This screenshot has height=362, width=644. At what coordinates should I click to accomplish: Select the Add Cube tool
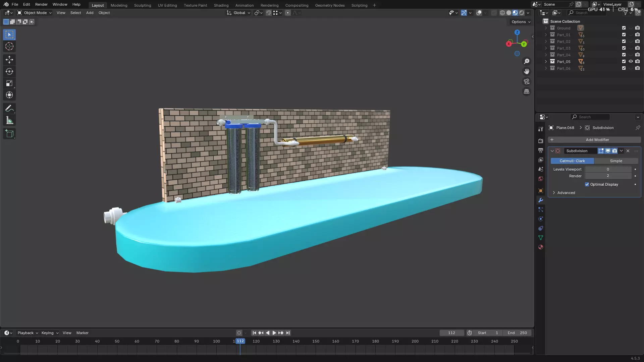pyautogui.click(x=9, y=134)
